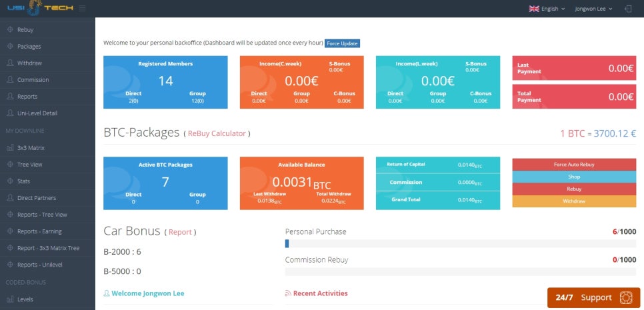Click the Rebuy sidebar icon

10,29
